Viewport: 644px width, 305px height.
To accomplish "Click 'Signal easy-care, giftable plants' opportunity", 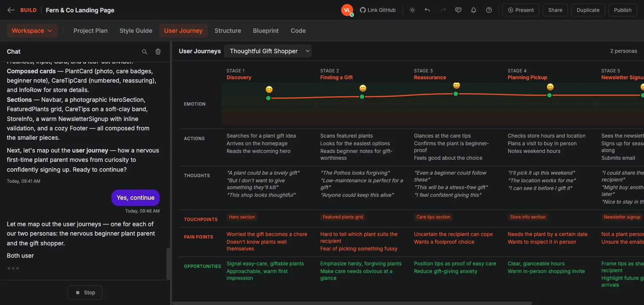I will pos(265,264).
